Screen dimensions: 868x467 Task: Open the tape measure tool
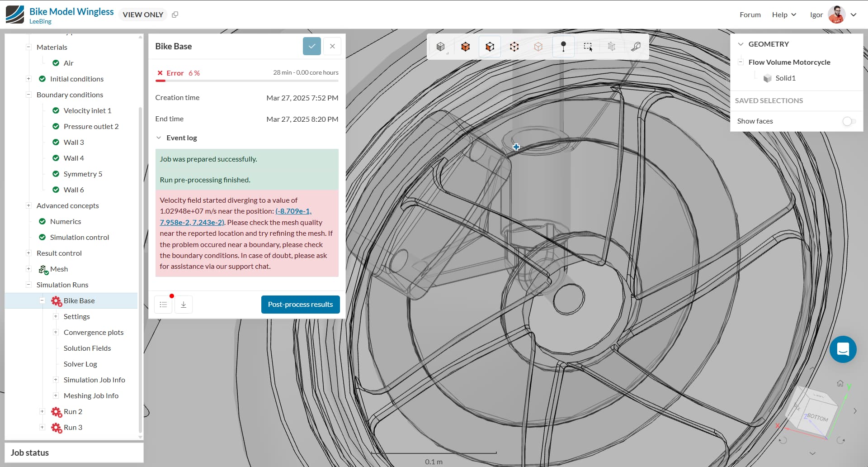point(636,47)
